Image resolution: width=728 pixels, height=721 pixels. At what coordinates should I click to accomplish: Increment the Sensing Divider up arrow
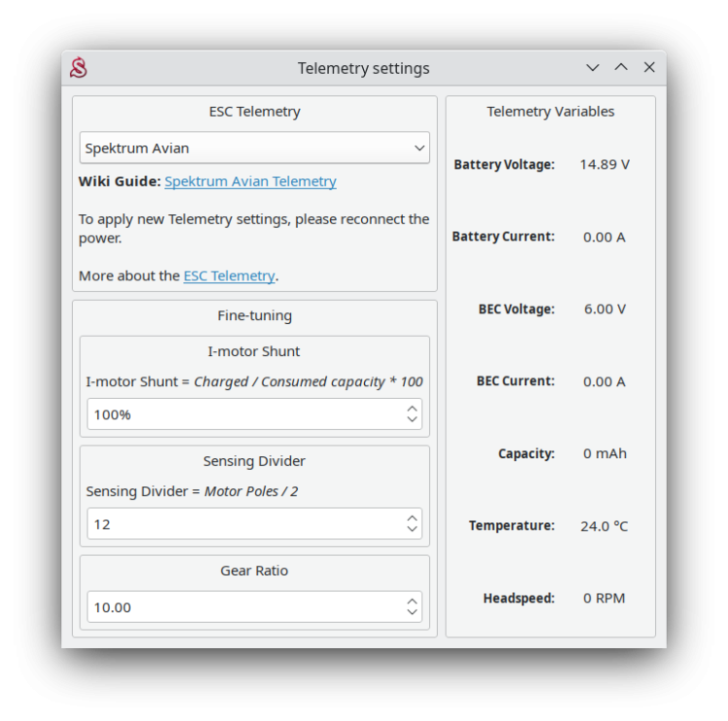point(413,518)
